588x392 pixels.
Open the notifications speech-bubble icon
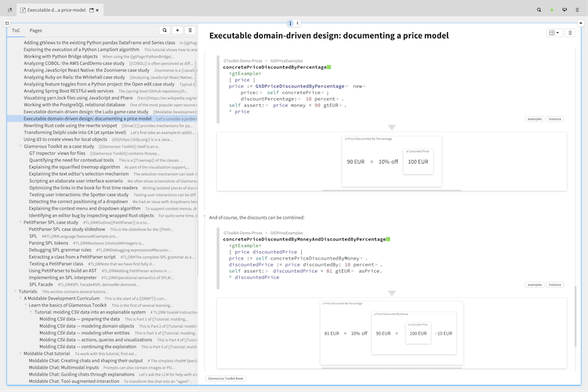coord(564,10)
